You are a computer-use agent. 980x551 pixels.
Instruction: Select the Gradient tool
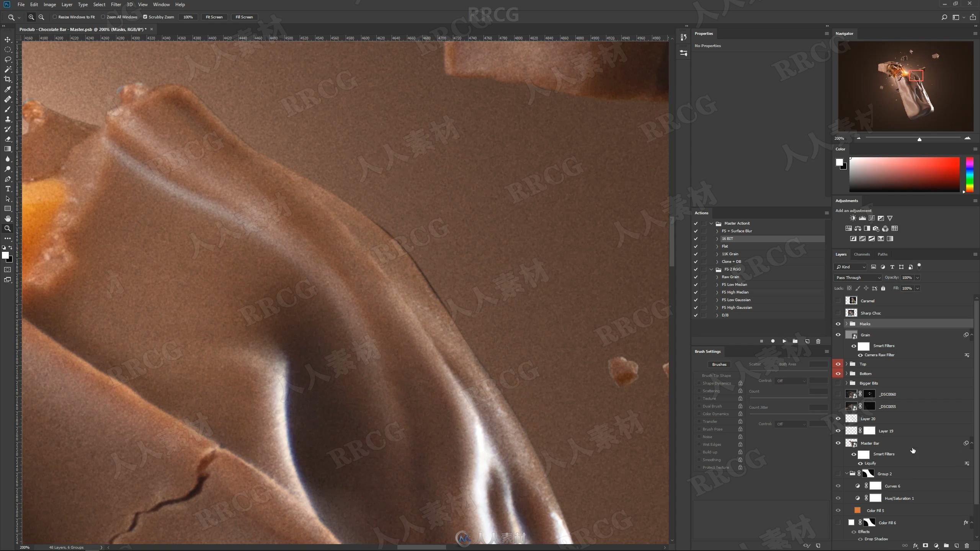8,149
